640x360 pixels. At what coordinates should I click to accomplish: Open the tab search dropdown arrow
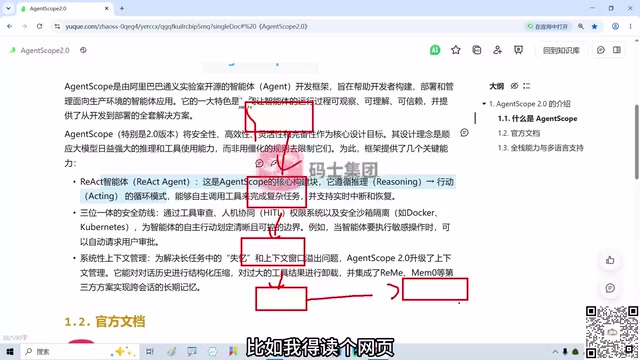click(x=8, y=8)
